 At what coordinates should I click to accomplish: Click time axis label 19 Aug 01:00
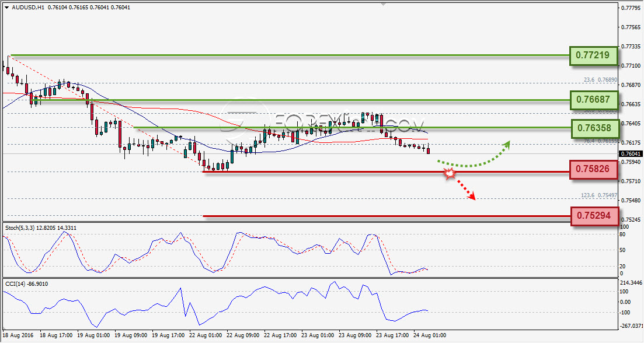93,335
